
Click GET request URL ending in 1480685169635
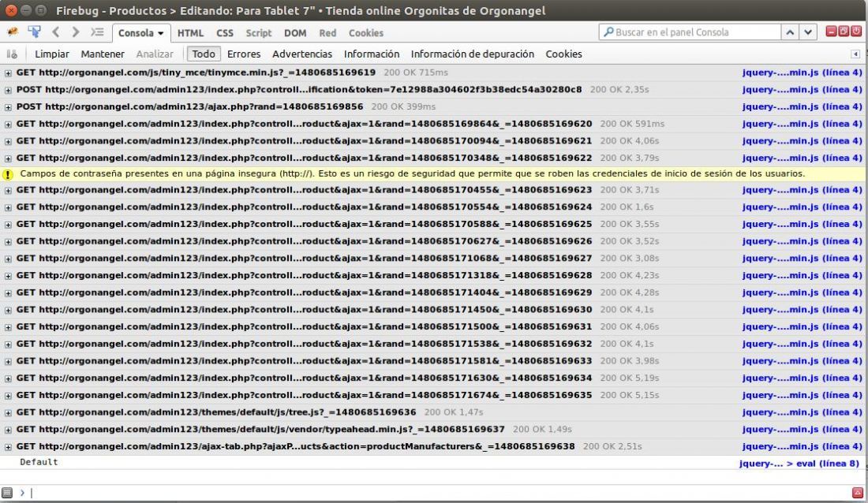tap(304, 395)
